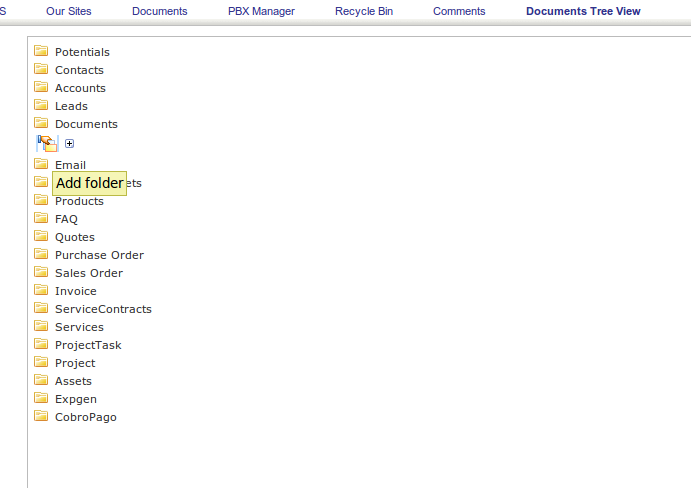Click the Potentials folder icon
The image size is (691, 488).
[41, 51]
